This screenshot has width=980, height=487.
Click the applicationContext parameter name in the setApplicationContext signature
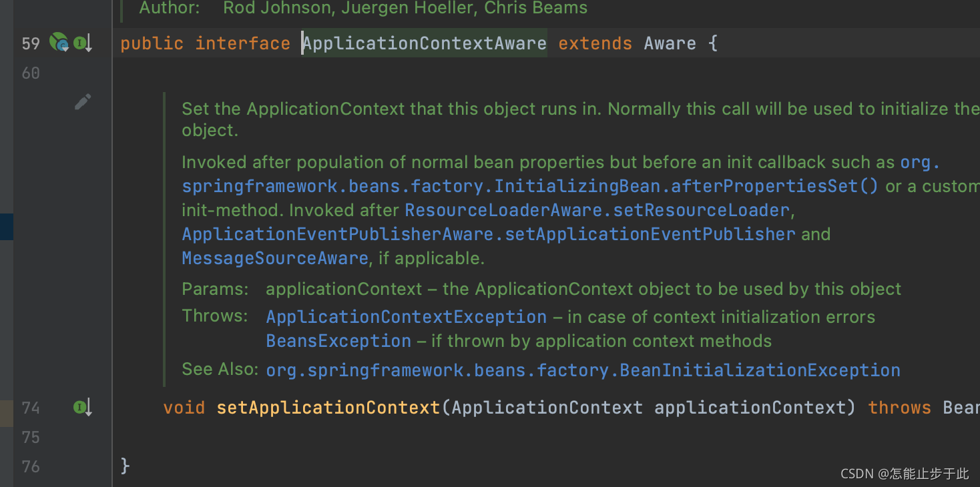coord(750,408)
